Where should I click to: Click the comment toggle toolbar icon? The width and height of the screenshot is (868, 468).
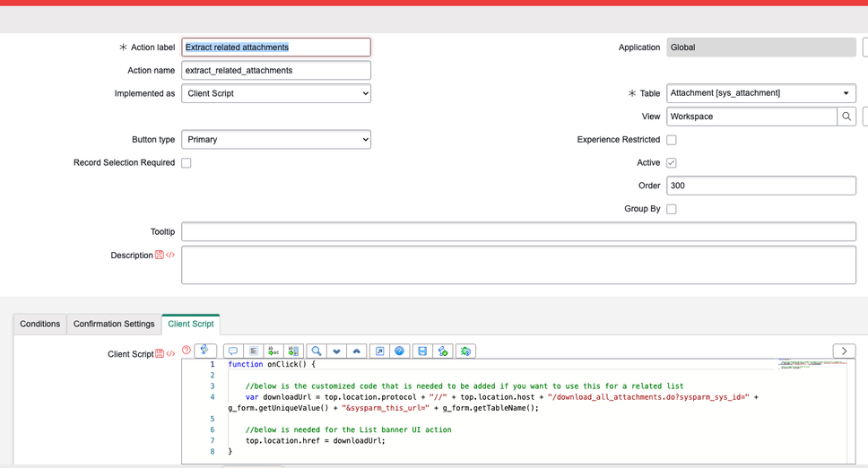tap(233, 351)
